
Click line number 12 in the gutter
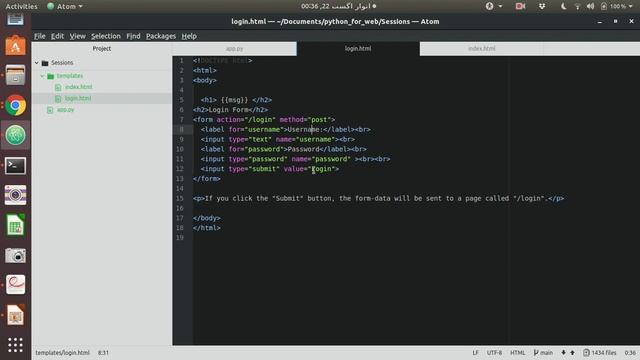(x=180, y=169)
